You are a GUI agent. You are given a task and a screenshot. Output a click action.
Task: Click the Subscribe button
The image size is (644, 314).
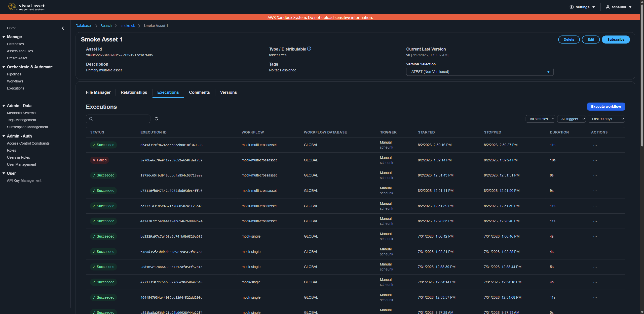tap(616, 39)
